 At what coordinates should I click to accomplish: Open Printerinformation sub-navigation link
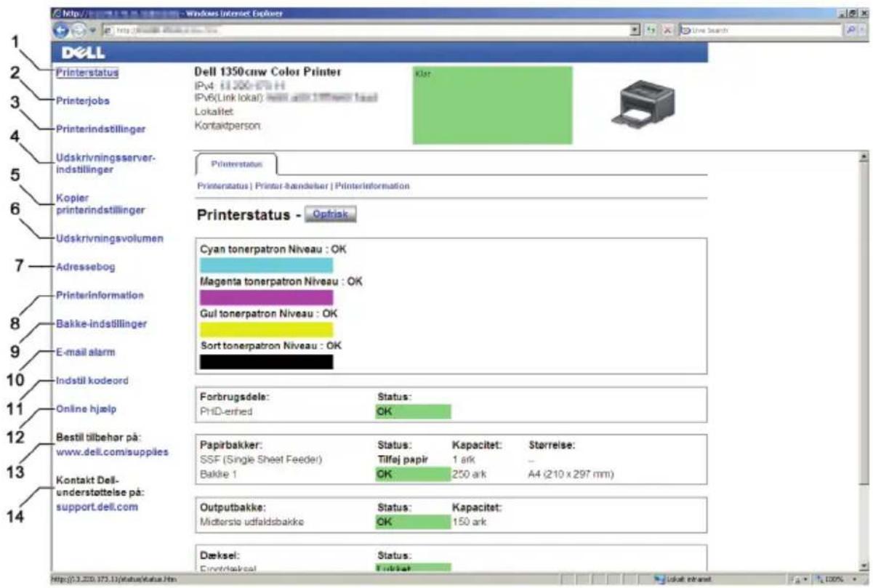(372, 186)
